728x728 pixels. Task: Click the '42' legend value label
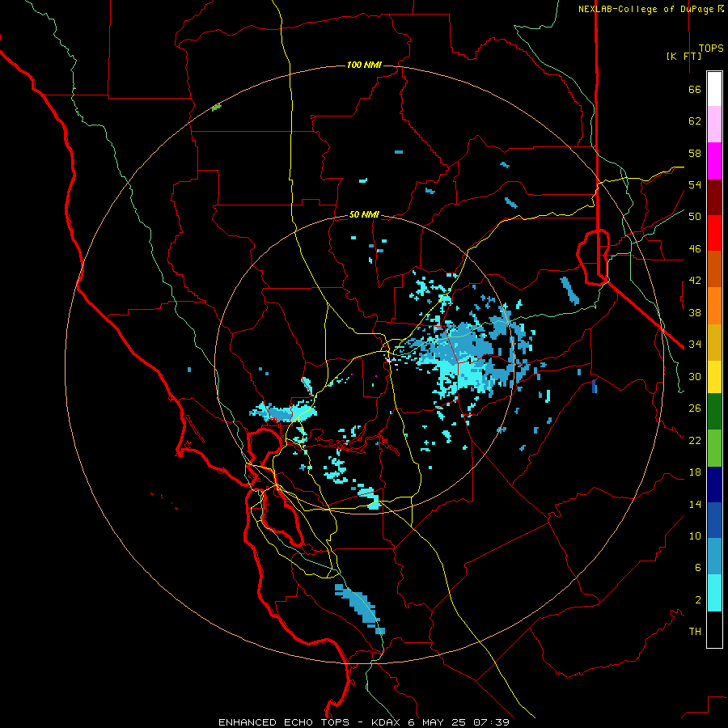[695, 281]
